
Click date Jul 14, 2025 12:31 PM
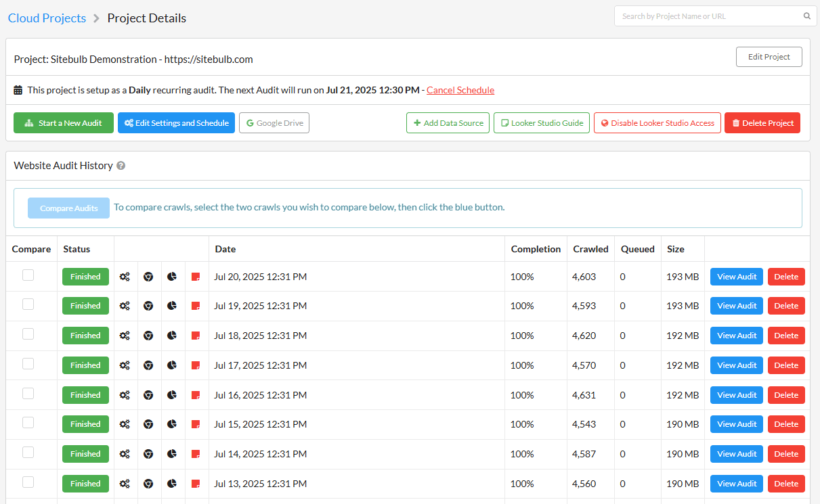coord(261,454)
